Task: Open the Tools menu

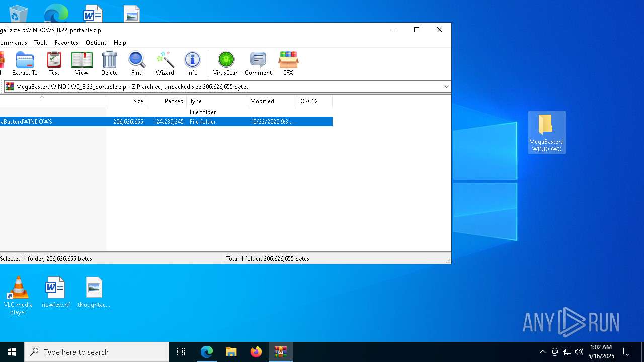Action: click(41, 43)
